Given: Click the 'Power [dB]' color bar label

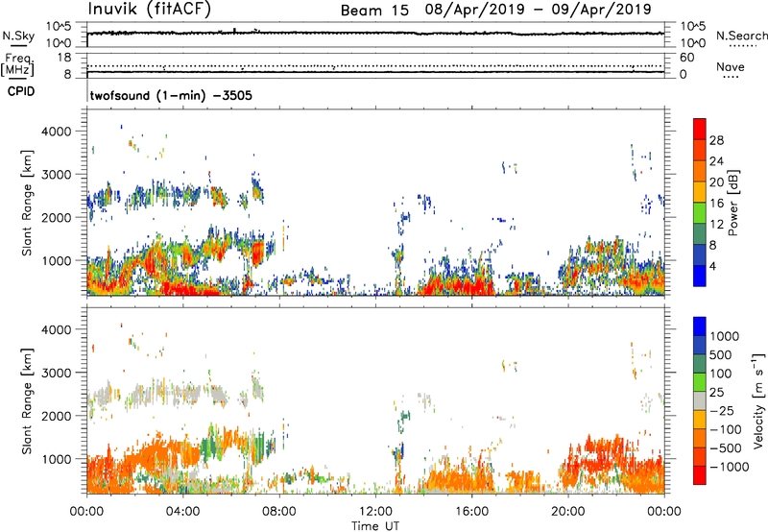Looking at the screenshot, I should click(732, 203).
